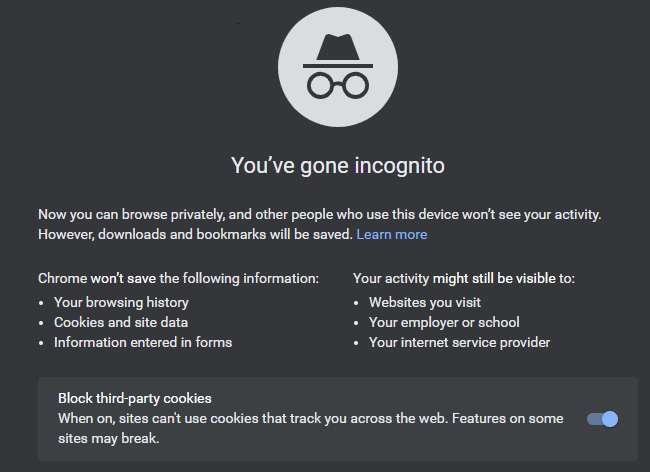Viewport: 650px width, 472px height.
Task: Click the Your browsing history bullet
Action: click(121, 303)
